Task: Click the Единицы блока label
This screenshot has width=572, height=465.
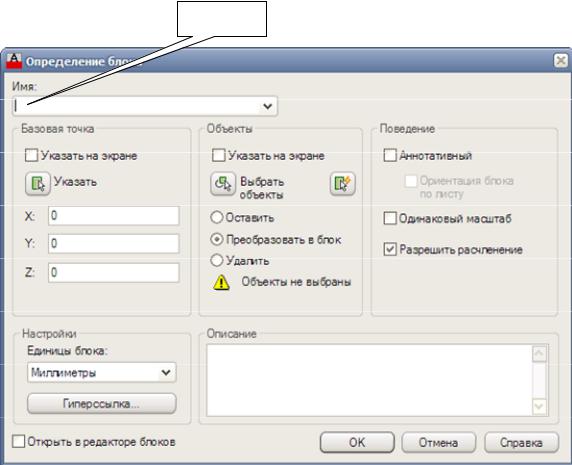Action: coord(67,351)
